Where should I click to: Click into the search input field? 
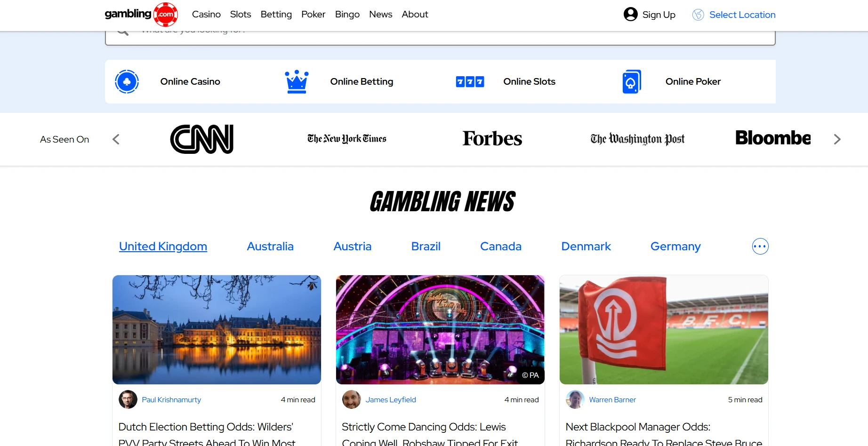[424, 37]
